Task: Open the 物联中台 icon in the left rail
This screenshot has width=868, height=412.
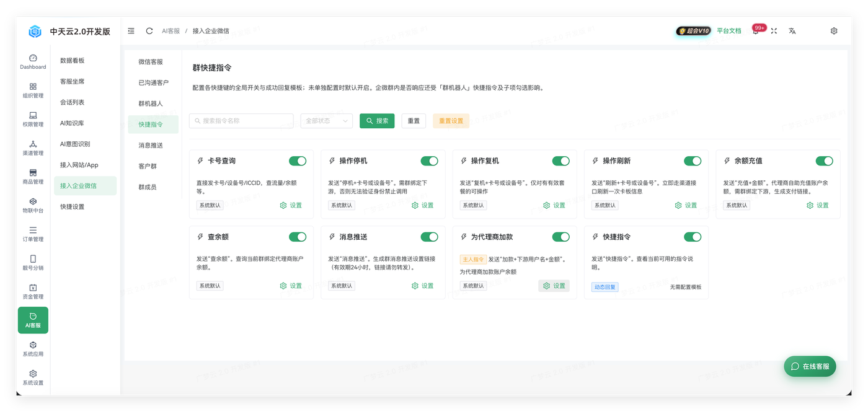Action: click(33, 205)
